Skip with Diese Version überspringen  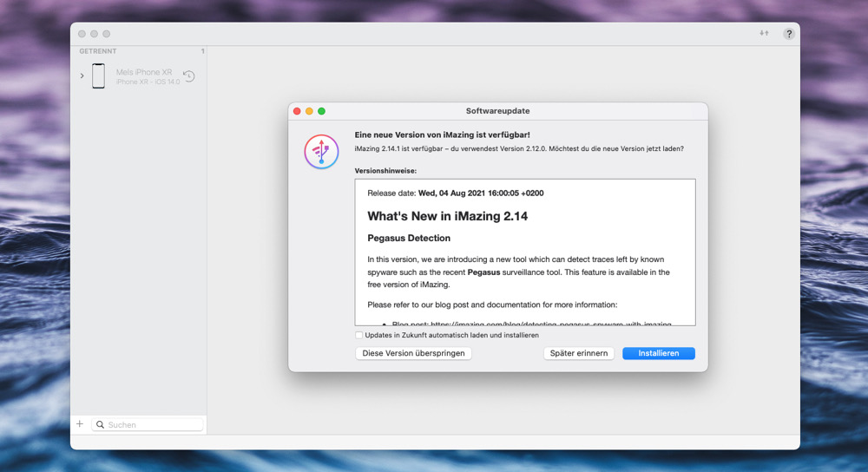pos(413,353)
